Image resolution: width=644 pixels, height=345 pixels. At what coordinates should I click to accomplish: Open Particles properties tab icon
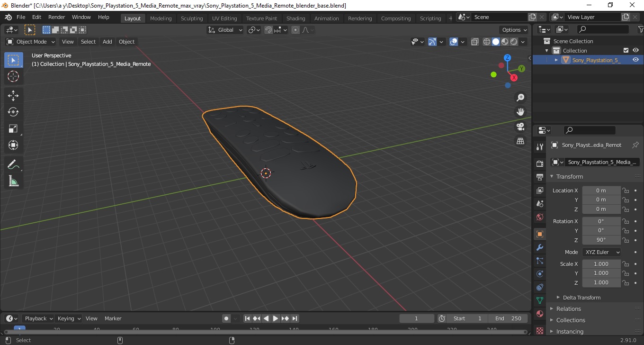pyautogui.click(x=540, y=261)
